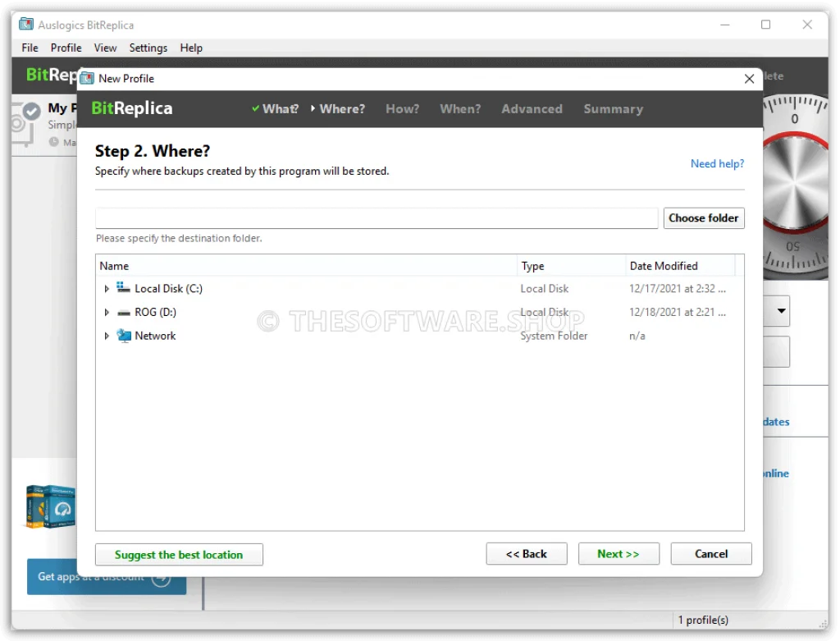Screen dimensions: 840x641
Task: Select the Local Disk (C:) drive icon
Action: tap(123, 288)
